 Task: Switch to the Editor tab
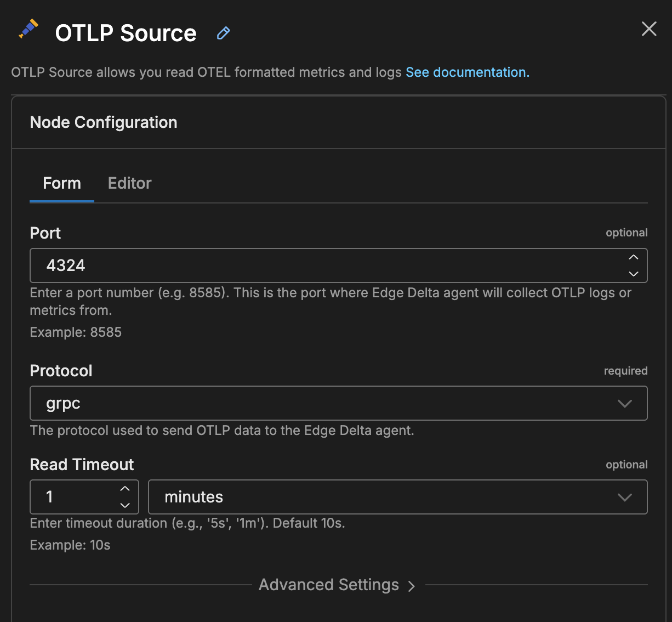129,183
